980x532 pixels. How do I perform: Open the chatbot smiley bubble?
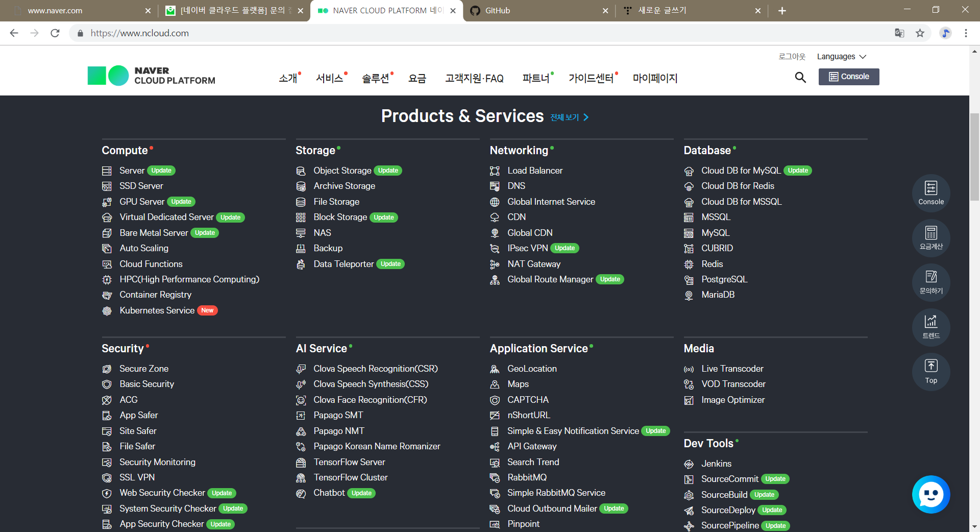click(931, 494)
